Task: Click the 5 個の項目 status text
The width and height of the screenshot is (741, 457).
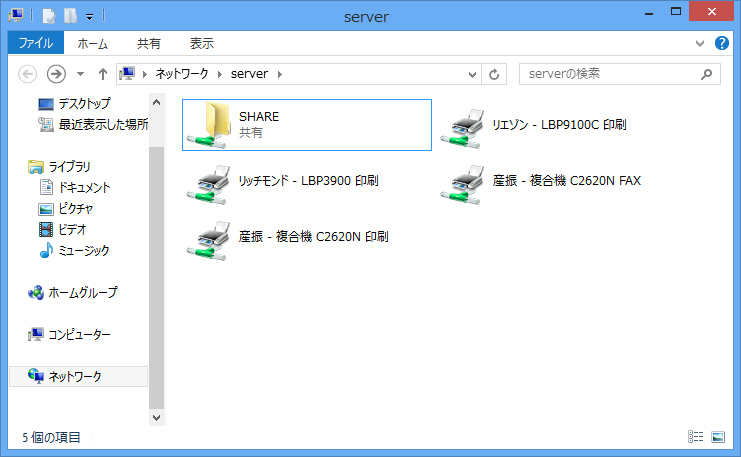Action: click(52, 437)
